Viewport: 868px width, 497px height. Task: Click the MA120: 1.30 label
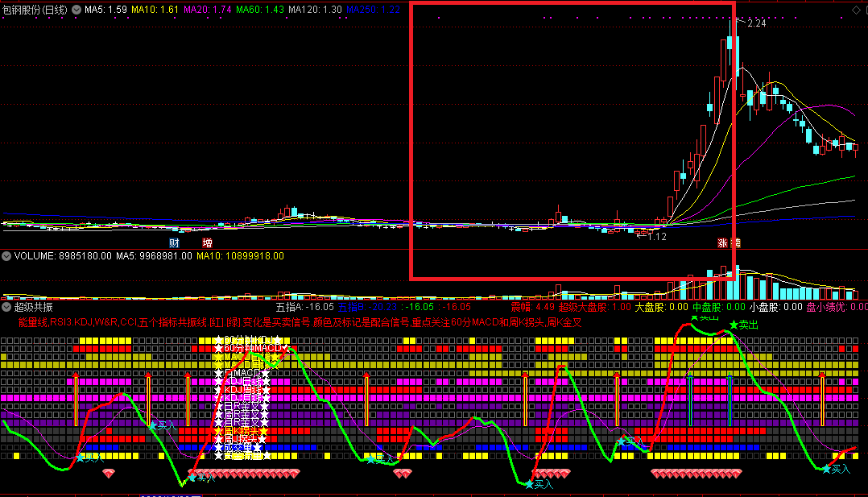click(315, 10)
